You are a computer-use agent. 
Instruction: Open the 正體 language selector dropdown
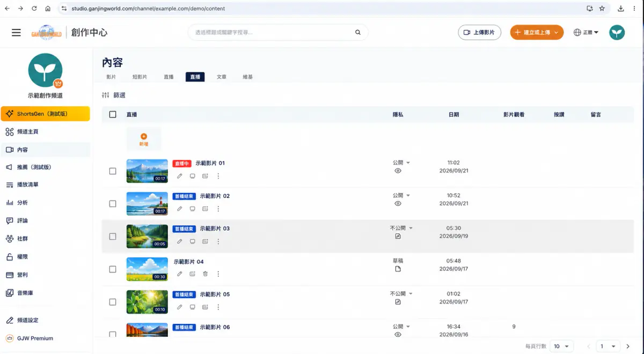point(586,33)
